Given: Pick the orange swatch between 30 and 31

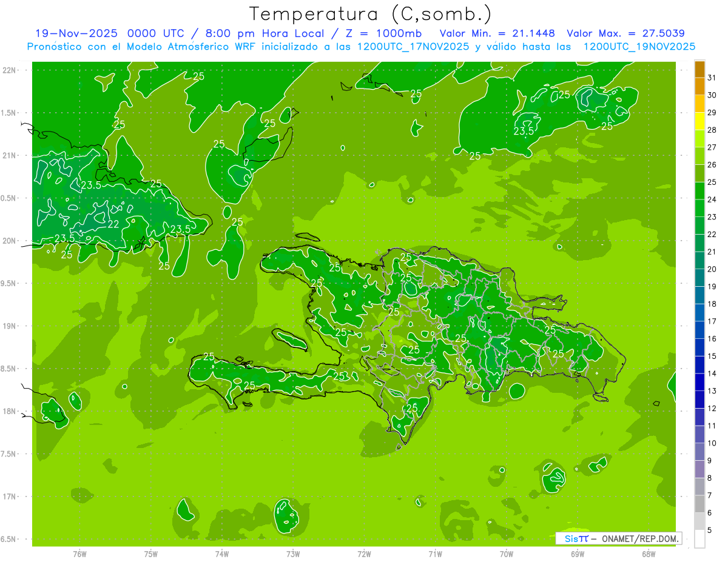Looking at the screenshot, I should click(x=699, y=87).
